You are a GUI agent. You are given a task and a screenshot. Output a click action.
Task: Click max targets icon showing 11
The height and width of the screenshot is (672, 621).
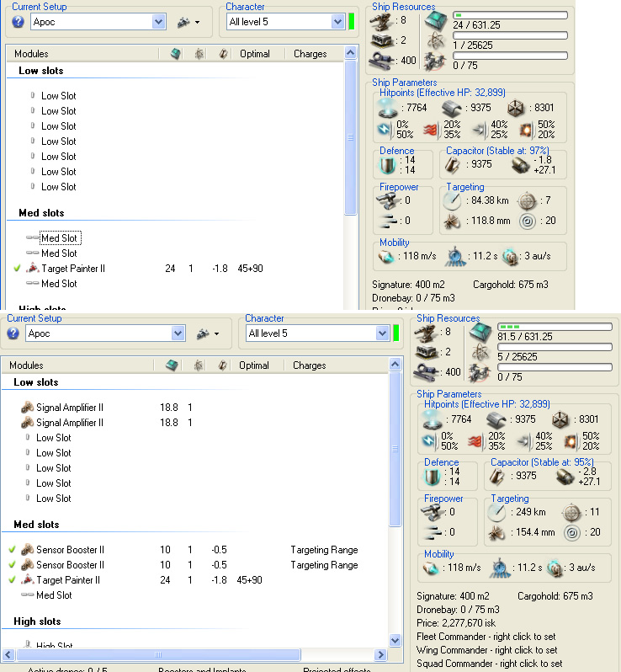(x=571, y=512)
